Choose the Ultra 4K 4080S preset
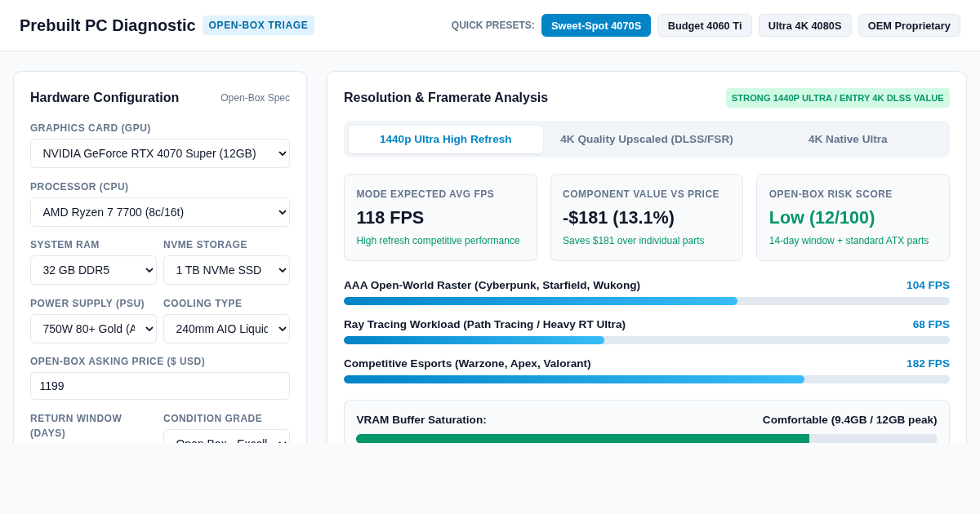This screenshot has height=514, width=980. click(x=804, y=25)
